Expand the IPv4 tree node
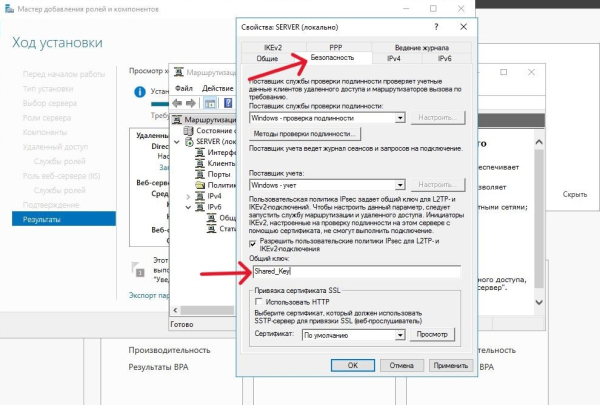This screenshot has height=405, width=600. (188, 196)
